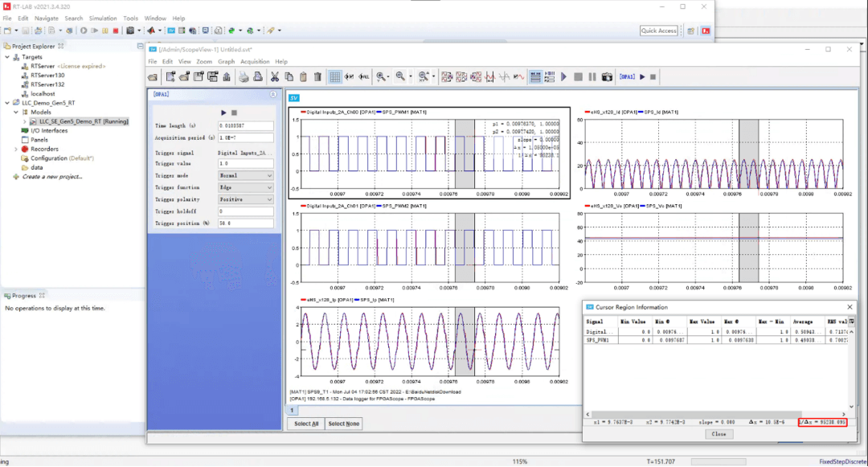Click Create a new project link

(x=52, y=177)
